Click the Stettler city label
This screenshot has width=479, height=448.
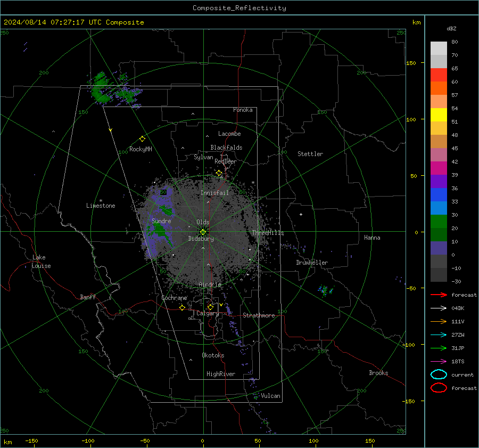[310, 154]
